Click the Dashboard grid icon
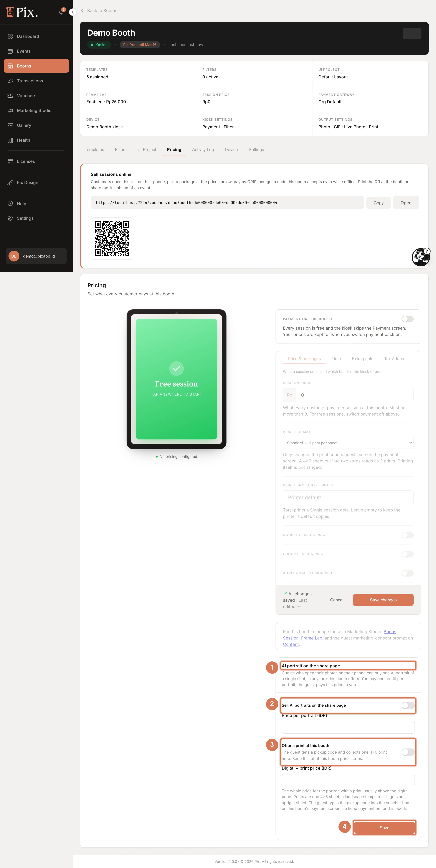This screenshot has width=436, height=868. pos(10,36)
